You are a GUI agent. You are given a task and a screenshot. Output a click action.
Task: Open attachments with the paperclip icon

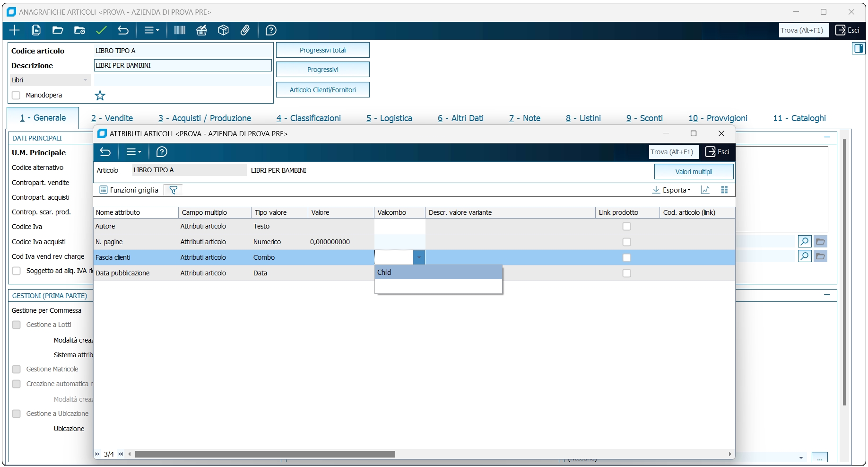tap(245, 30)
